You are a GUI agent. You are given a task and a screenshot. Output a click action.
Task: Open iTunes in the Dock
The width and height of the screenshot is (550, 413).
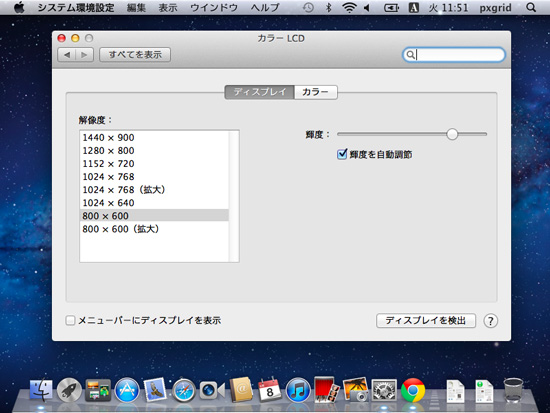[298, 390]
